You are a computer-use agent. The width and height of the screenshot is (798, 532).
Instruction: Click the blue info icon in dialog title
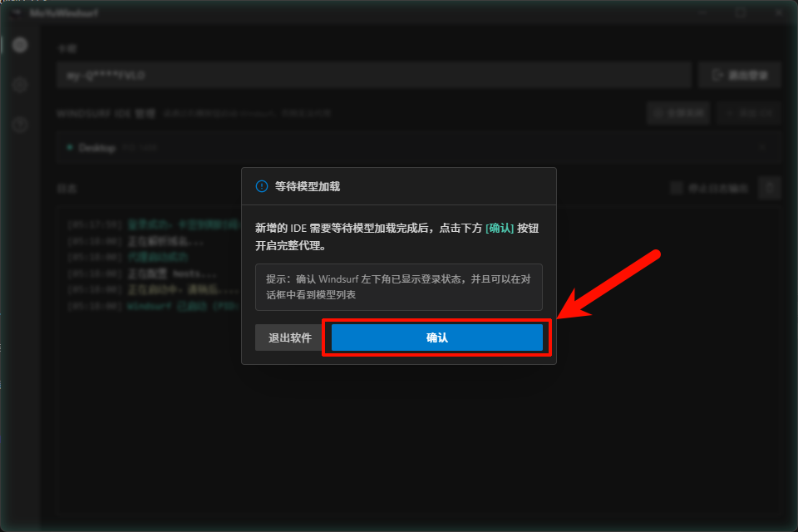(262, 186)
